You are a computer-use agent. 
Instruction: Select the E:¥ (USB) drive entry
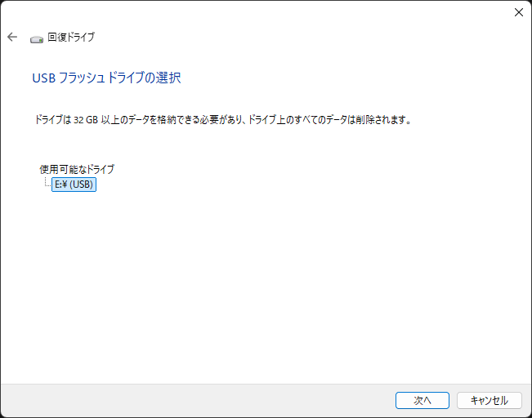74,185
